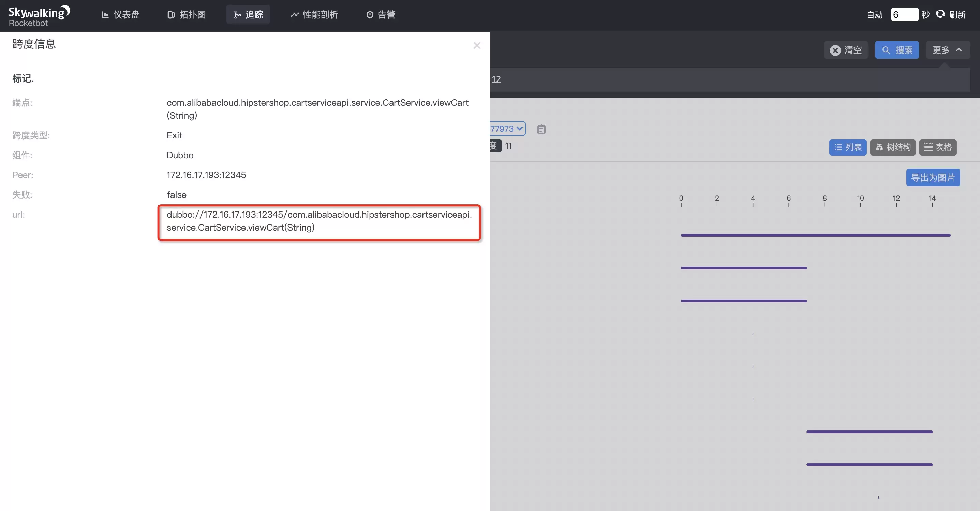Click the blue 搜索 search button
Viewport: 980px width, 511px height.
click(x=897, y=50)
